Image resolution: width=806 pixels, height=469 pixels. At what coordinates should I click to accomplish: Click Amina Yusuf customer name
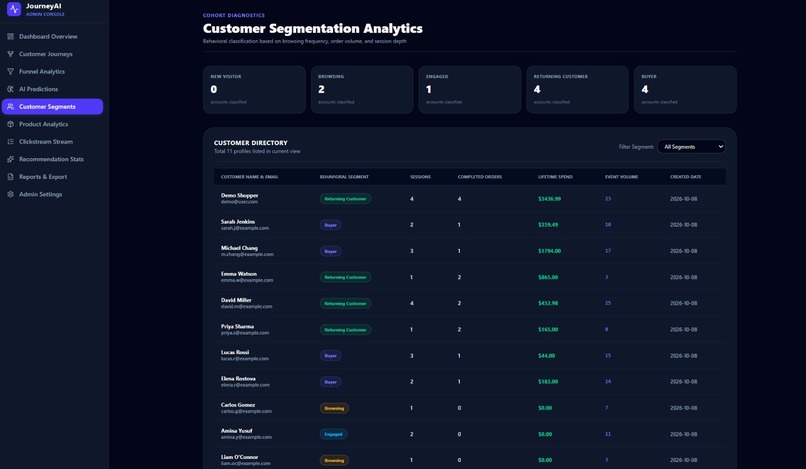[236, 431]
